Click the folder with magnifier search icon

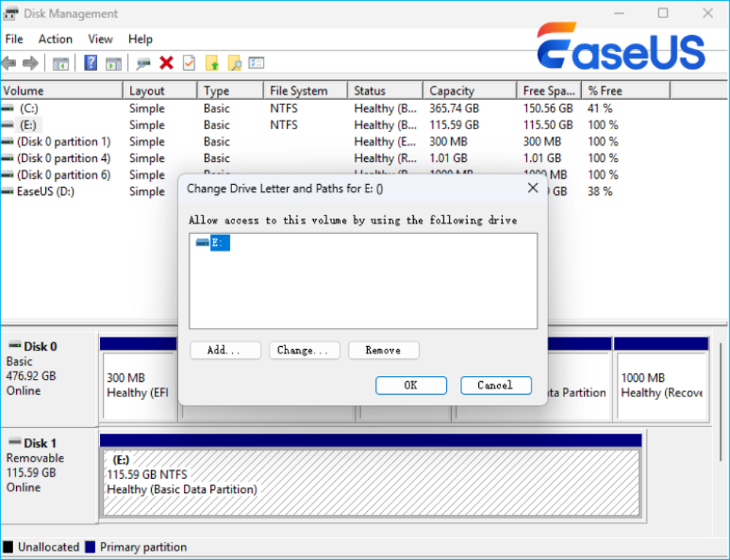234,63
